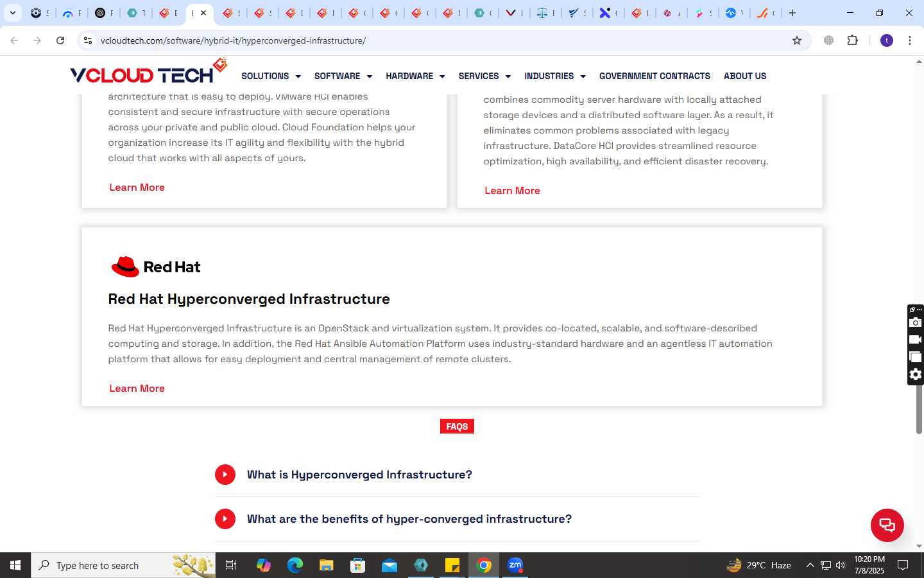The width and height of the screenshot is (924, 578).
Task: Click the camera screenshot icon on floating toolbar
Action: pyautogui.click(x=916, y=322)
